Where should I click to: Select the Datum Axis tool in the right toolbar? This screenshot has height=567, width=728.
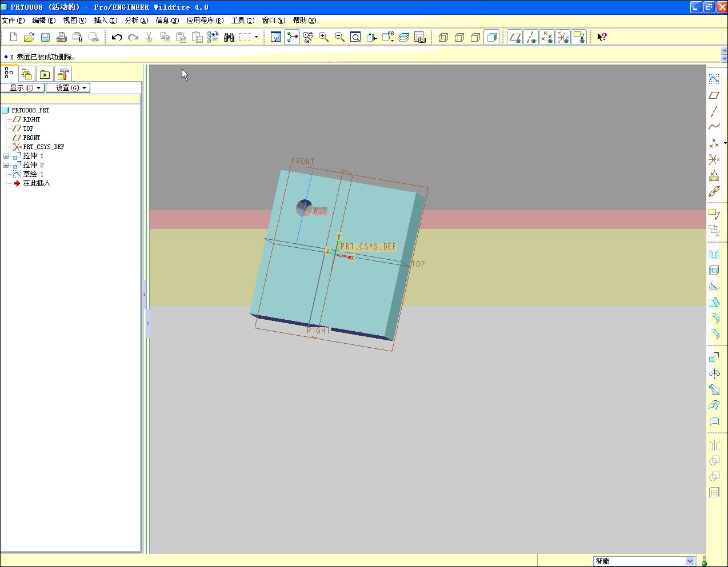pos(714,111)
